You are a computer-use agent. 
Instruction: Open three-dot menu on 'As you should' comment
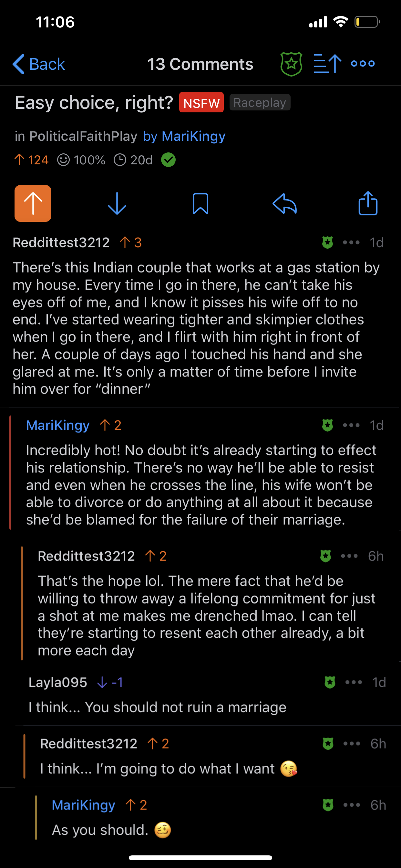[x=352, y=805]
